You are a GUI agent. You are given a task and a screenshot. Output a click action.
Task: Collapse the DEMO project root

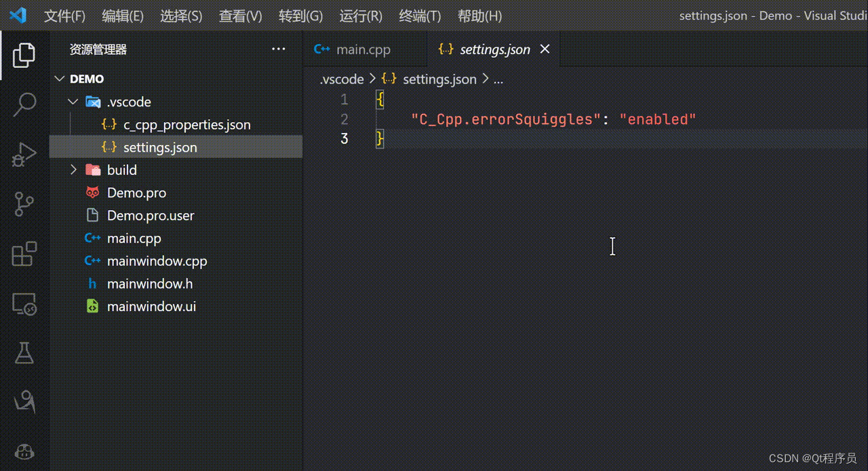point(60,79)
